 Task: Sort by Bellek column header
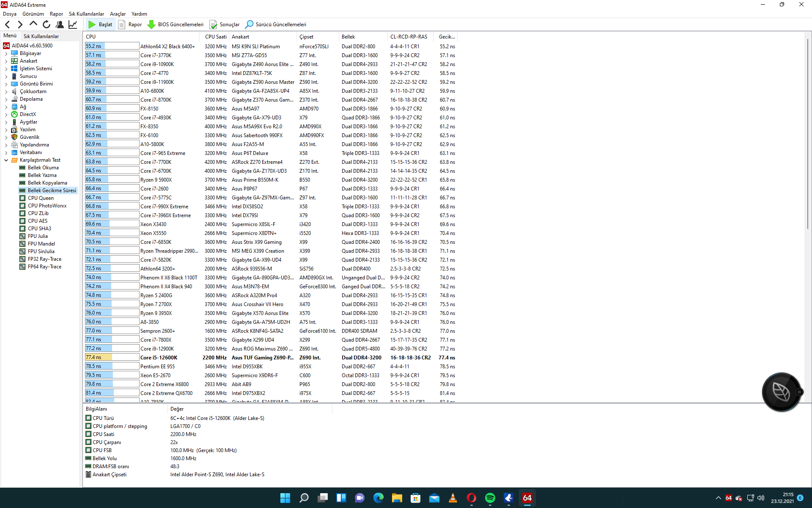pyautogui.click(x=363, y=37)
